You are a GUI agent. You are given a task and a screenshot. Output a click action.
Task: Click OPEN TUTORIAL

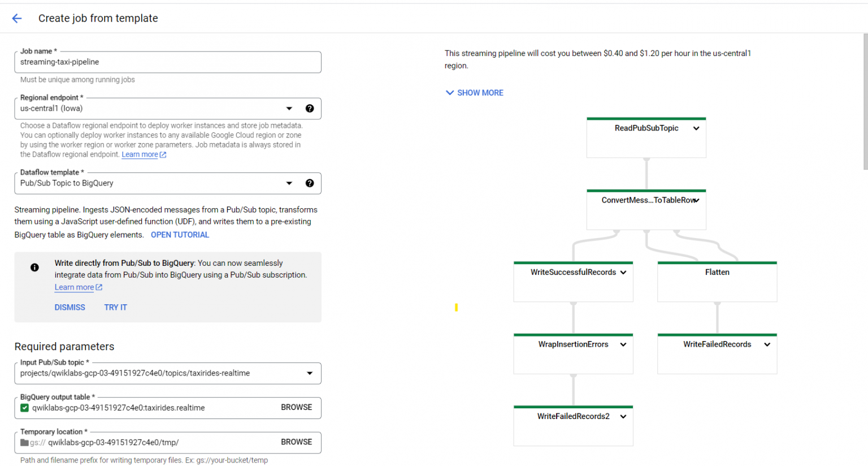(180, 234)
